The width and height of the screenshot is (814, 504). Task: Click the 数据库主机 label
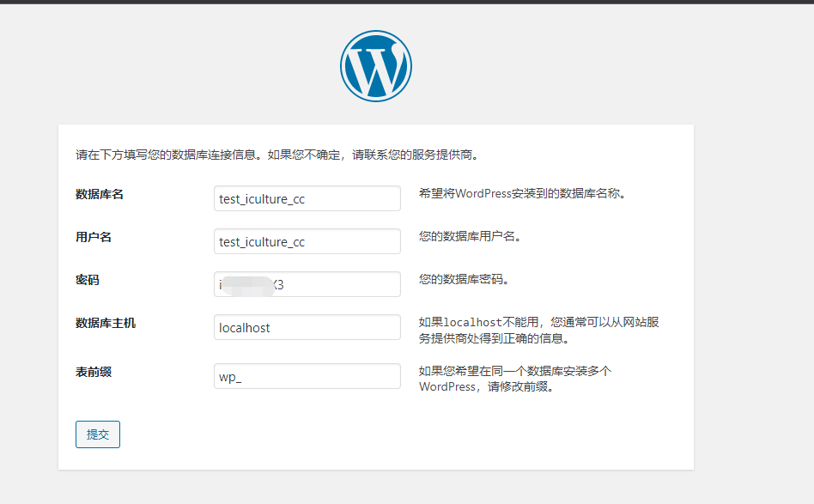pos(106,323)
